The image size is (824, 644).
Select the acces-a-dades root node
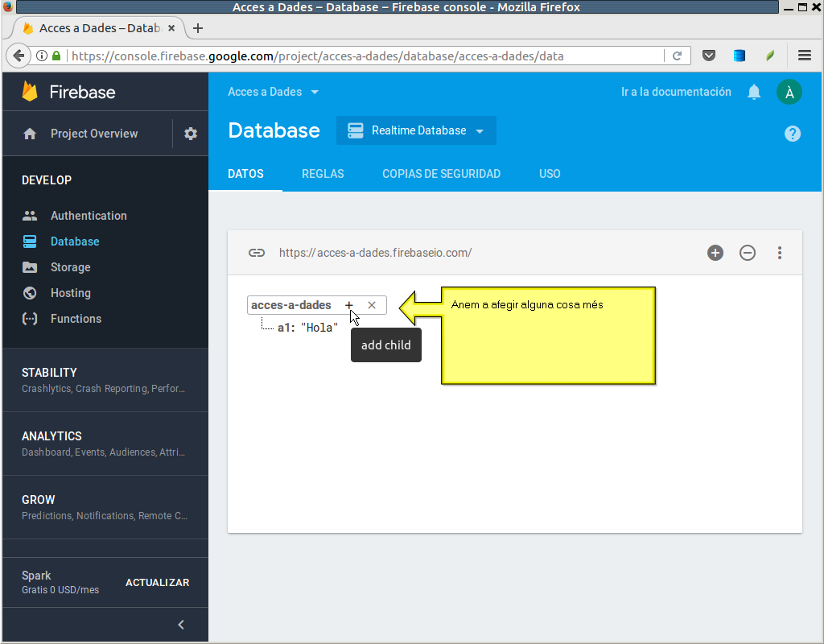(x=291, y=305)
